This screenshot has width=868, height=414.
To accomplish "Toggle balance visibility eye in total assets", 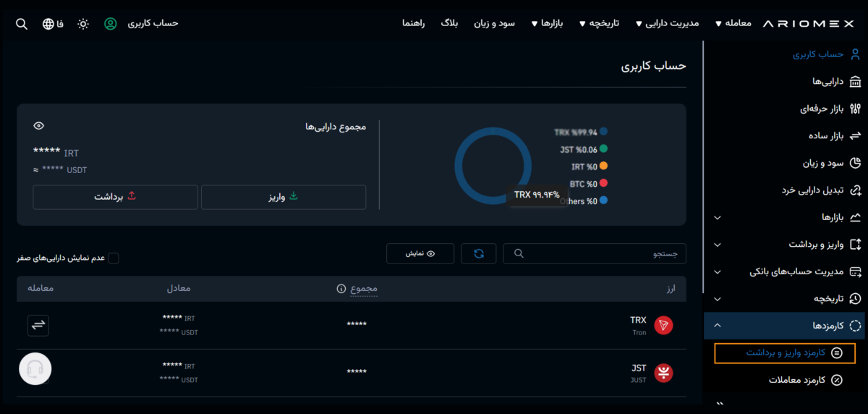I will (39, 126).
